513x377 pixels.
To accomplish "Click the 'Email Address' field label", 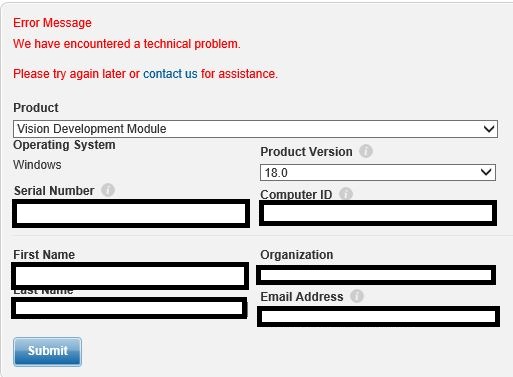I will pyautogui.click(x=302, y=297).
